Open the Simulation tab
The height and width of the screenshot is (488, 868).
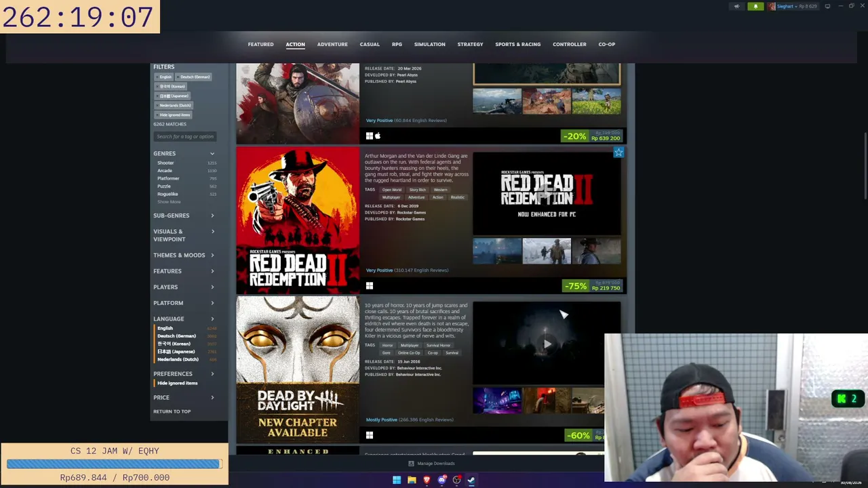430,45
